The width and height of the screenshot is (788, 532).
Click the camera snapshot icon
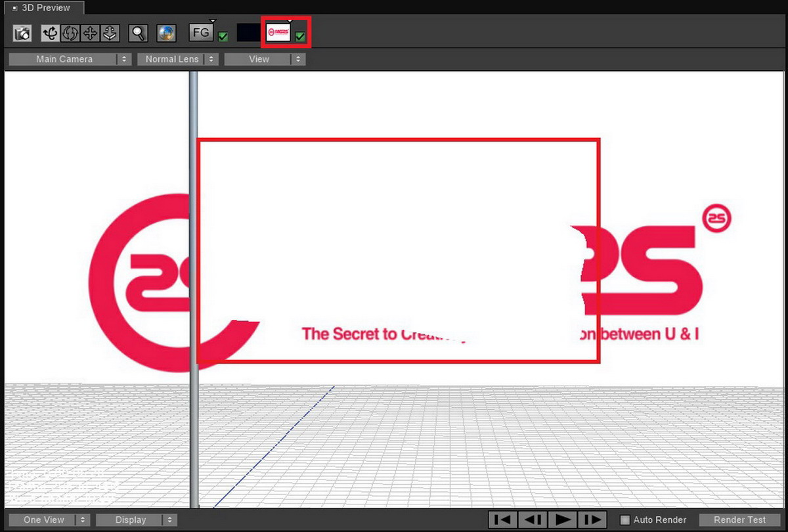click(23, 33)
